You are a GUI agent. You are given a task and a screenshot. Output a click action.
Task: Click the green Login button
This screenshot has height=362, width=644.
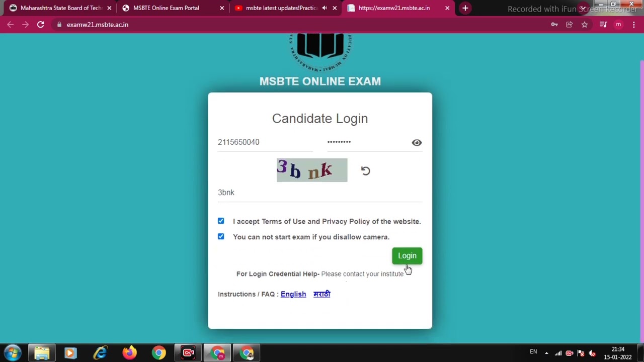407,255
